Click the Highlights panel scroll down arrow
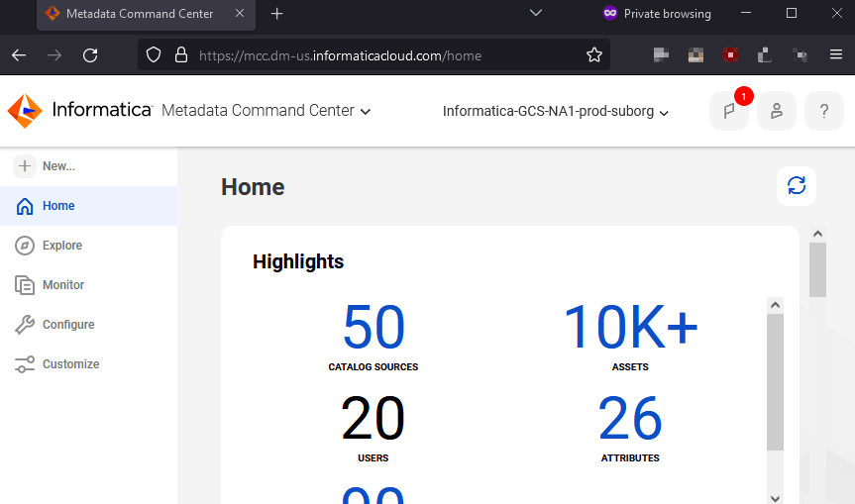This screenshot has width=855, height=504. click(x=775, y=498)
